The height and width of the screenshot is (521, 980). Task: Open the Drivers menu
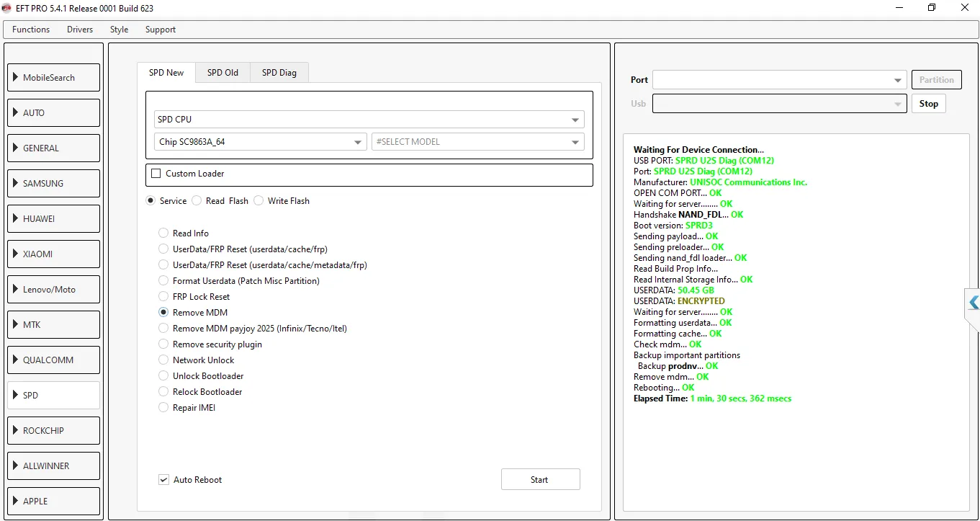pyautogui.click(x=80, y=30)
